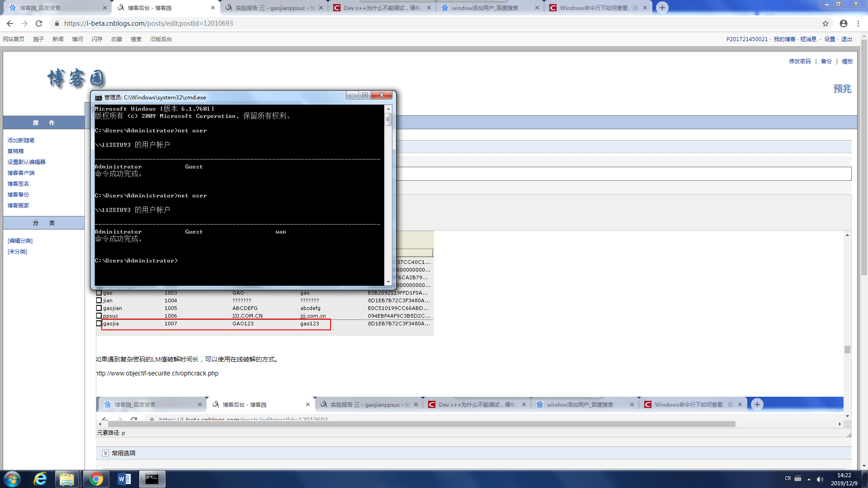Select the checkbox for jian user
Screen dimensions: 868x488
tap(99, 300)
